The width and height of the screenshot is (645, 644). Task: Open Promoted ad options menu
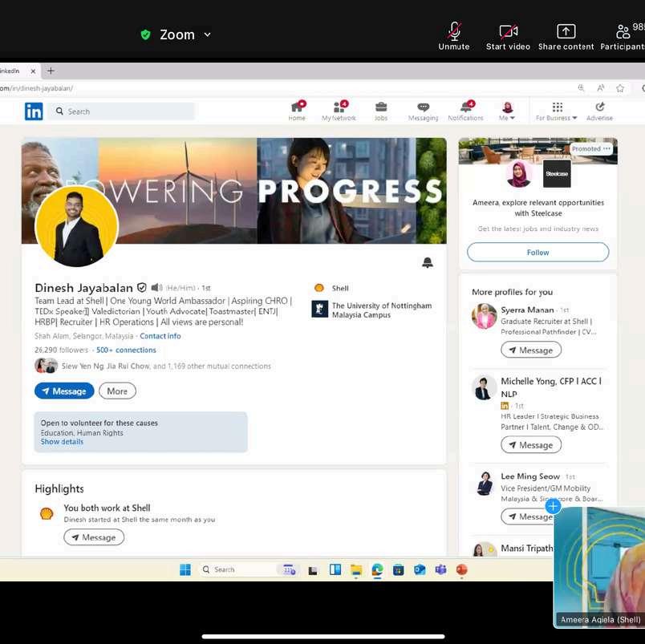(x=606, y=149)
